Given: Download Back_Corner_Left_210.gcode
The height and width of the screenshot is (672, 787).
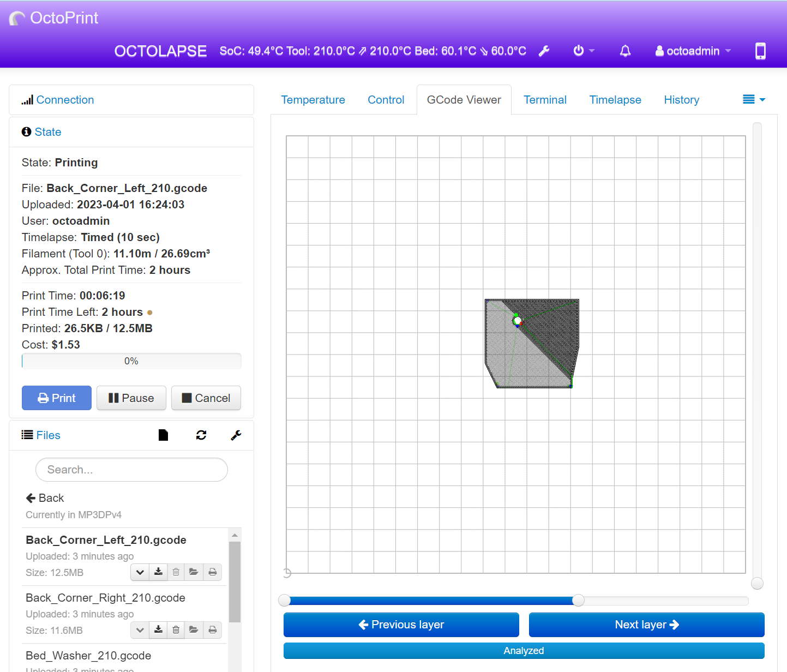Looking at the screenshot, I should point(158,572).
